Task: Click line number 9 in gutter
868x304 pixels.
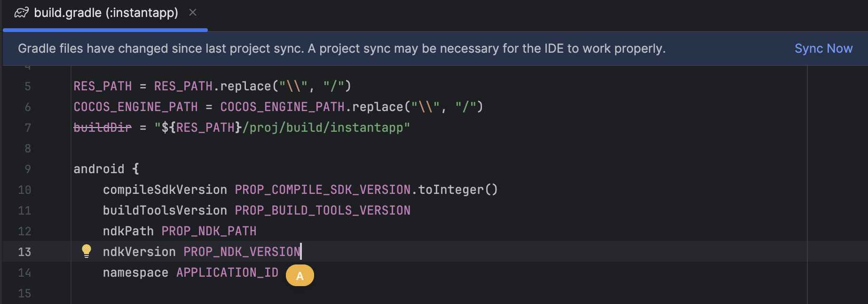Action: (x=28, y=169)
